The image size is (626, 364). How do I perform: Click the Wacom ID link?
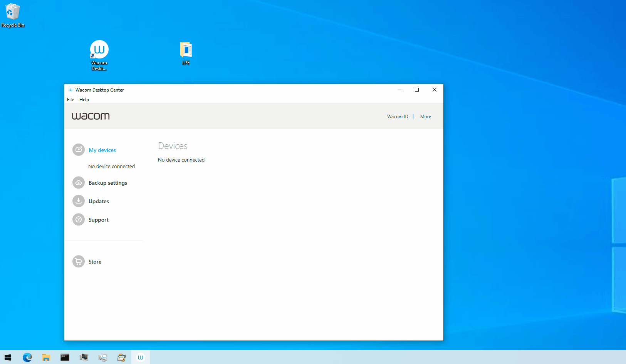pos(398,116)
